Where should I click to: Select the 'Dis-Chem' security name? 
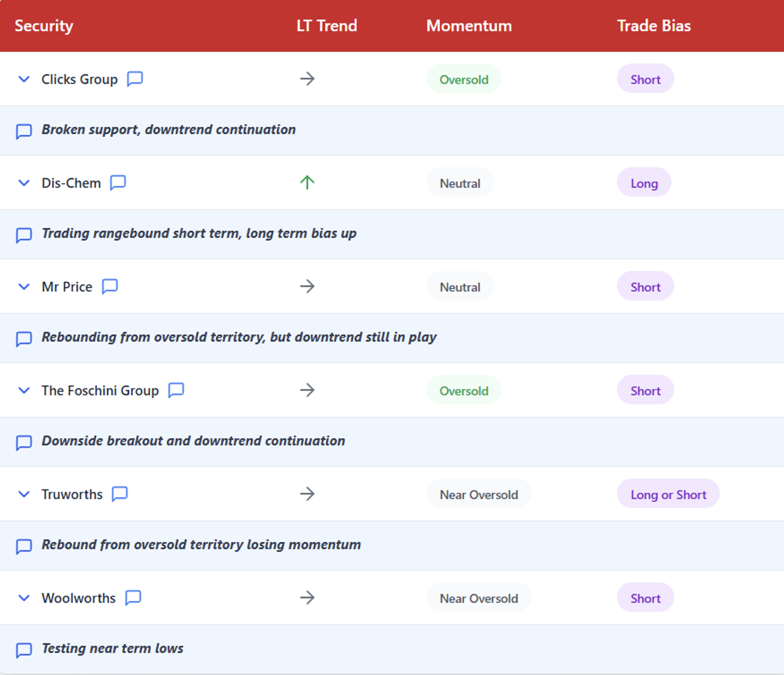tap(71, 183)
